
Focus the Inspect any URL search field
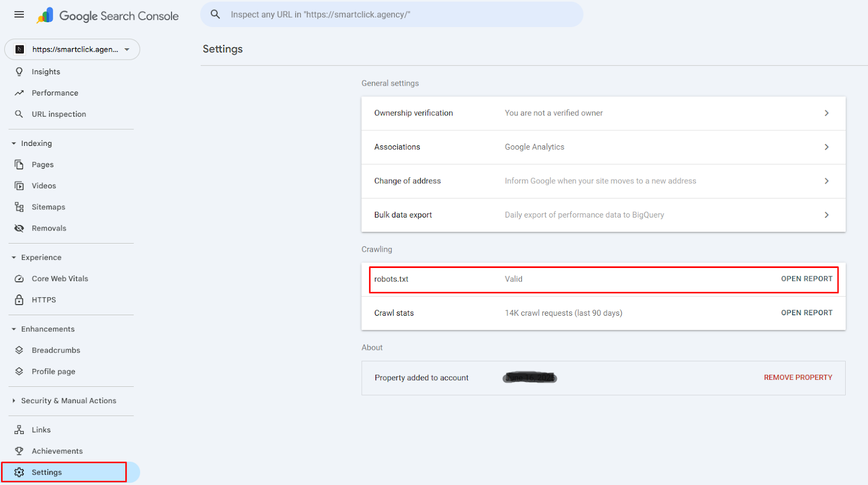392,15
